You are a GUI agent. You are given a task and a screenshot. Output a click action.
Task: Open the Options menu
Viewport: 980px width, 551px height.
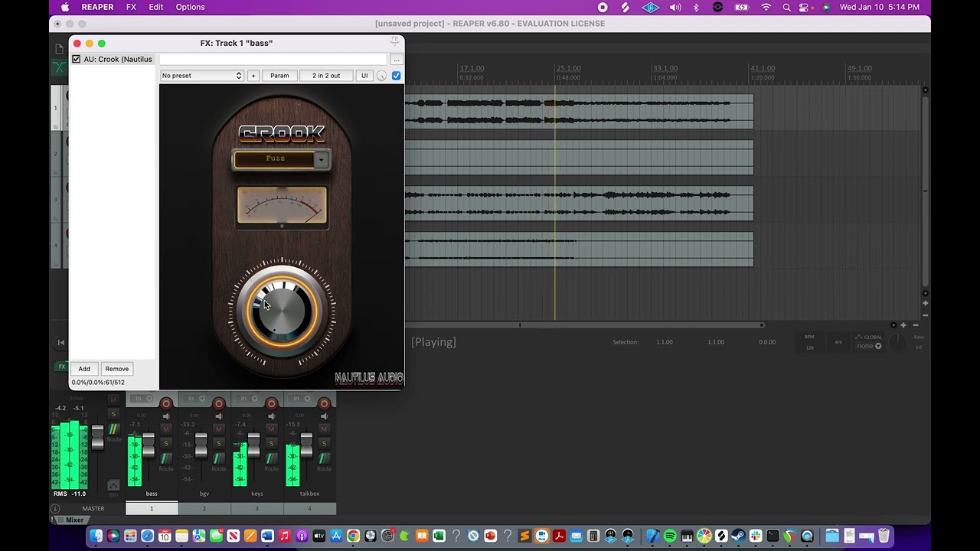coord(190,7)
